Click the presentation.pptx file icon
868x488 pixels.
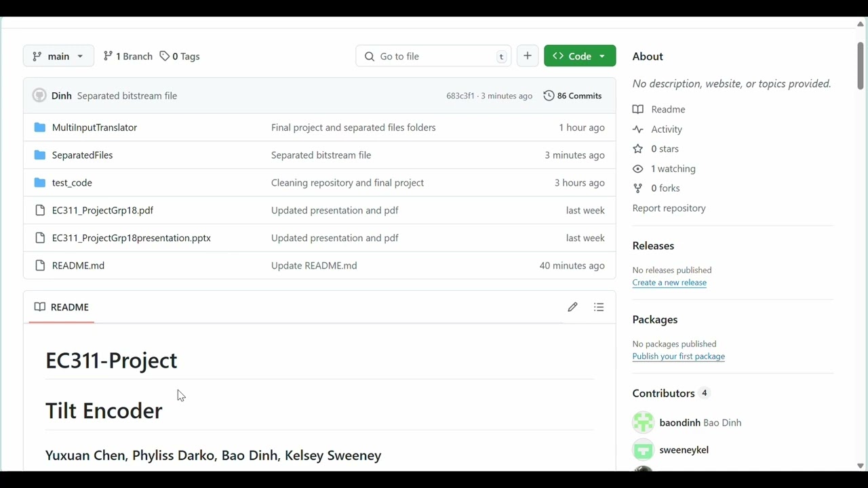[40, 238]
